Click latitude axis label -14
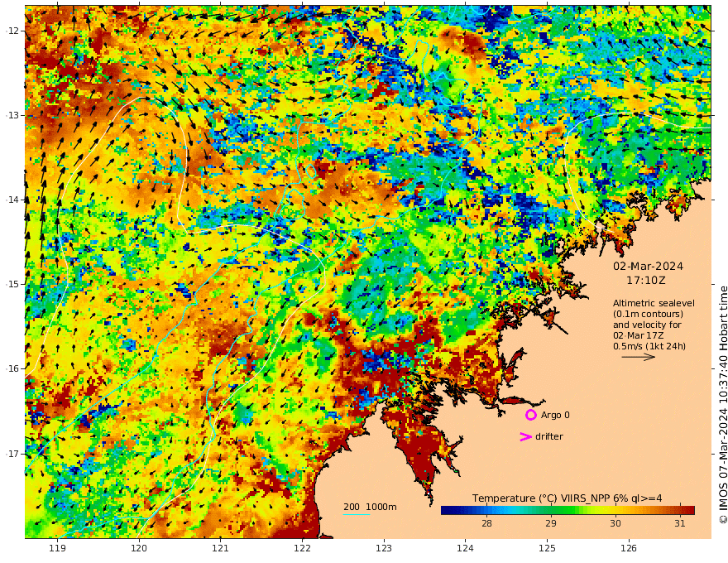Image resolution: width=728 pixels, height=563 pixels. [12, 200]
